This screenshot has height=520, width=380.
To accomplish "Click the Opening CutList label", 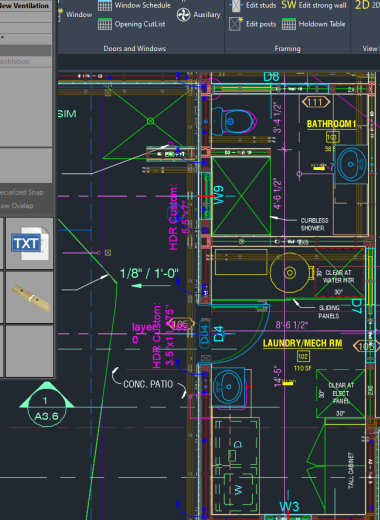I will (x=140, y=24).
